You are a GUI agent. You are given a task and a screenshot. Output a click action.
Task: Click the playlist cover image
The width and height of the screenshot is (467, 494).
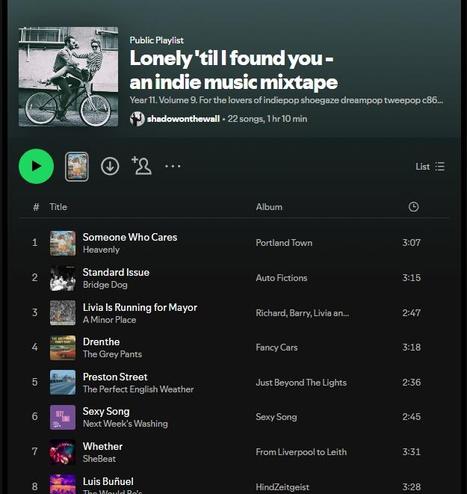click(68, 77)
